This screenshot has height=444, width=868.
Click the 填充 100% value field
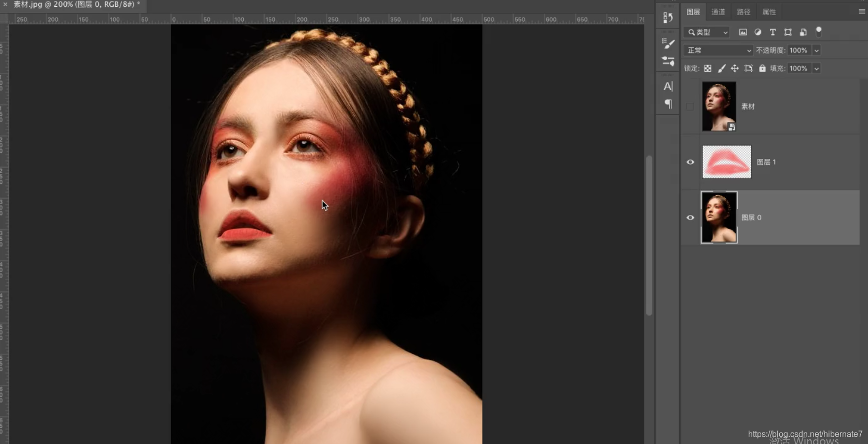point(800,69)
